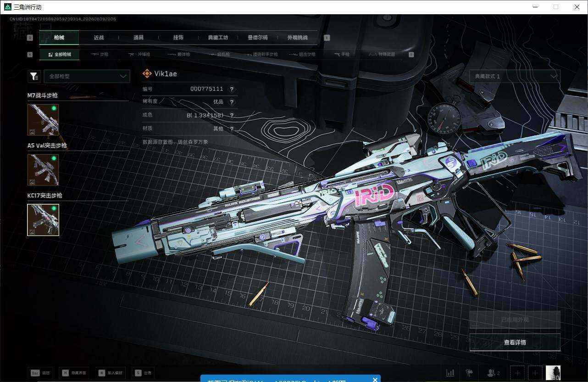The image size is (588, 382).
Task: Close the blue screenshot notification banner
Action: [375, 380]
